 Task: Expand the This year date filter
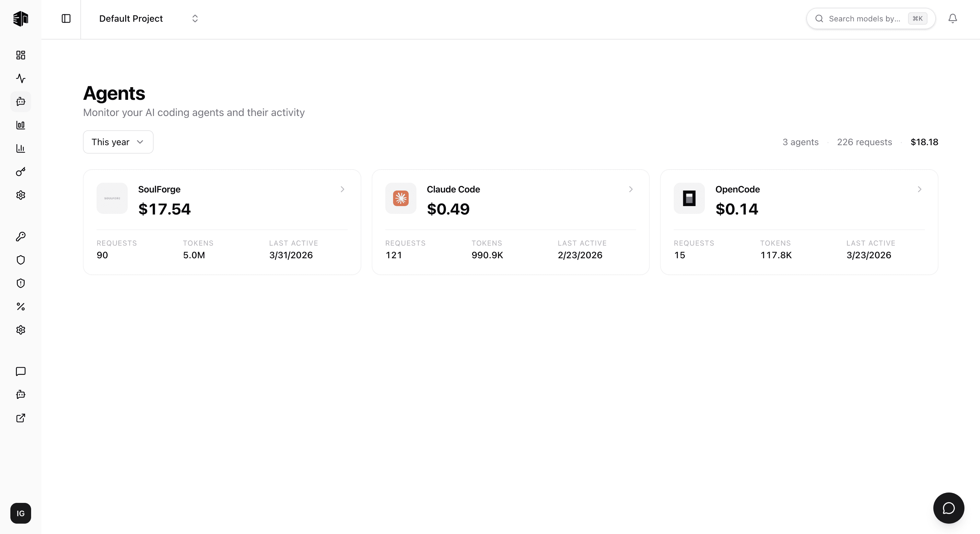118,142
